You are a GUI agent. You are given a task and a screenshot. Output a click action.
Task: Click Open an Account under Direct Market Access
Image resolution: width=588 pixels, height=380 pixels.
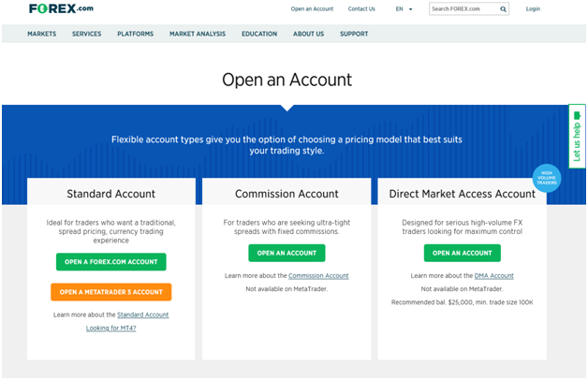462,253
